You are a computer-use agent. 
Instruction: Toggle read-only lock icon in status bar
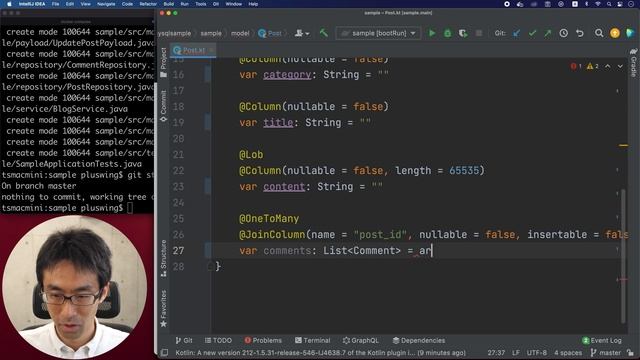[x=631, y=353]
